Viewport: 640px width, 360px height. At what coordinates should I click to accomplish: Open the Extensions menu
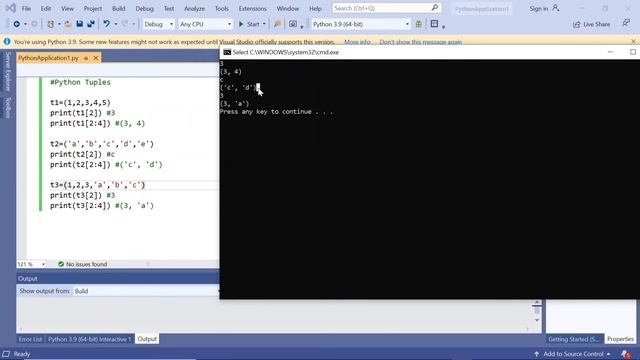tap(253, 9)
